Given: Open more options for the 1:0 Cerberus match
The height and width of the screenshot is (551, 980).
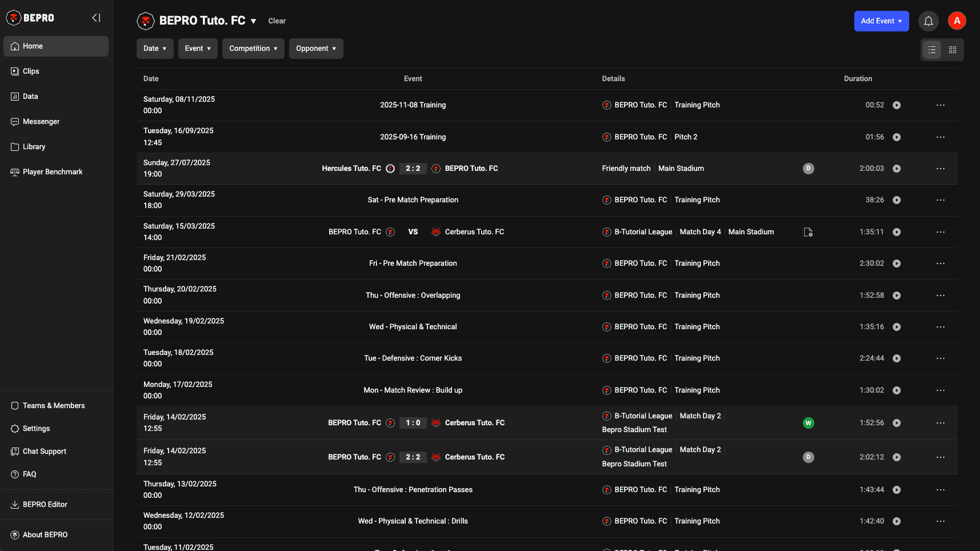Looking at the screenshot, I should pos(941,423).
